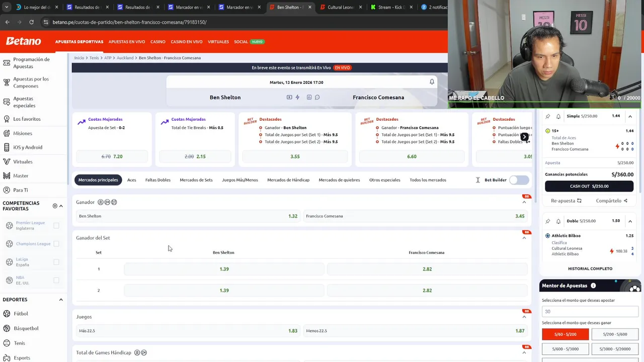Collapse the Deportes section
The image size is (644, 362).
(61, 300)
